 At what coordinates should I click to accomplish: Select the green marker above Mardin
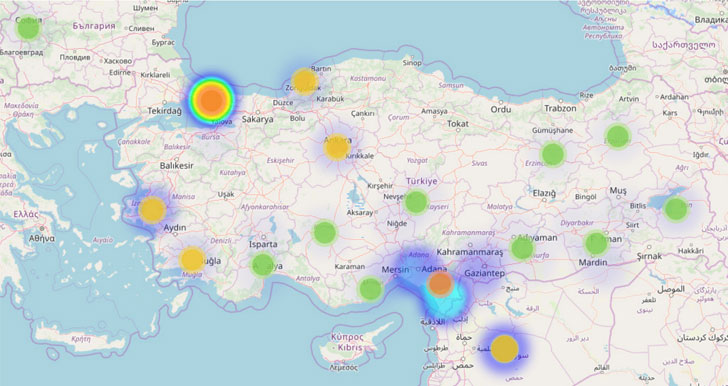click(x=596, y=243)
